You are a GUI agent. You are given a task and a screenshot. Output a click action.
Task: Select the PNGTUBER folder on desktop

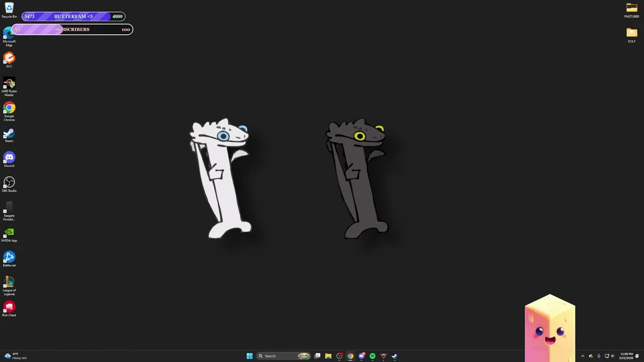(631, 10)
